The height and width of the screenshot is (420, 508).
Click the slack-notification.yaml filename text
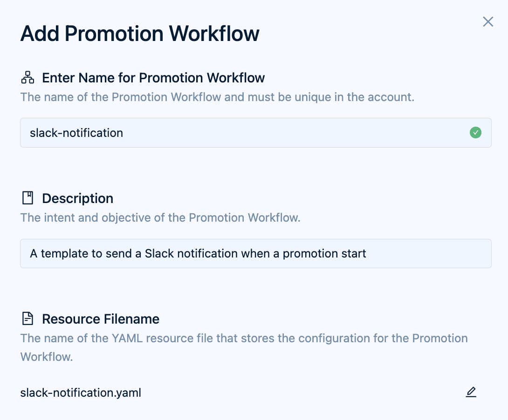81,393
